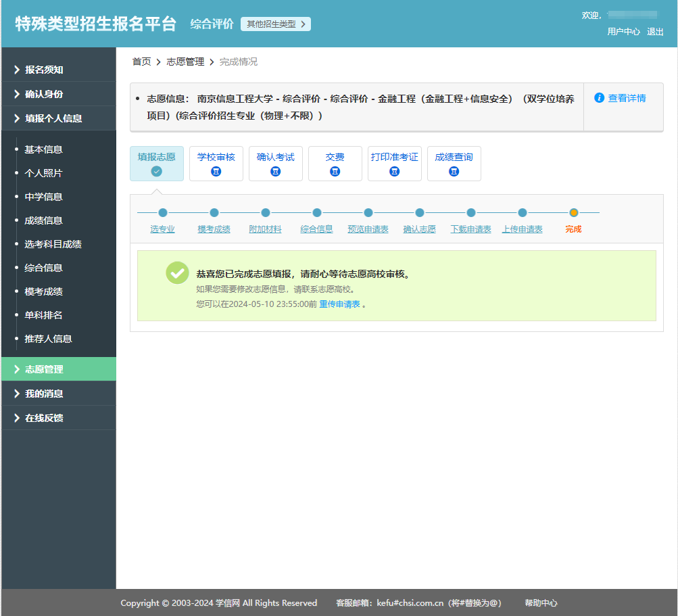The width and height of the screenshot is (678, 616).
Task: Expand the 确认身份 sidebar section
Action: click(x=59, y=94)
